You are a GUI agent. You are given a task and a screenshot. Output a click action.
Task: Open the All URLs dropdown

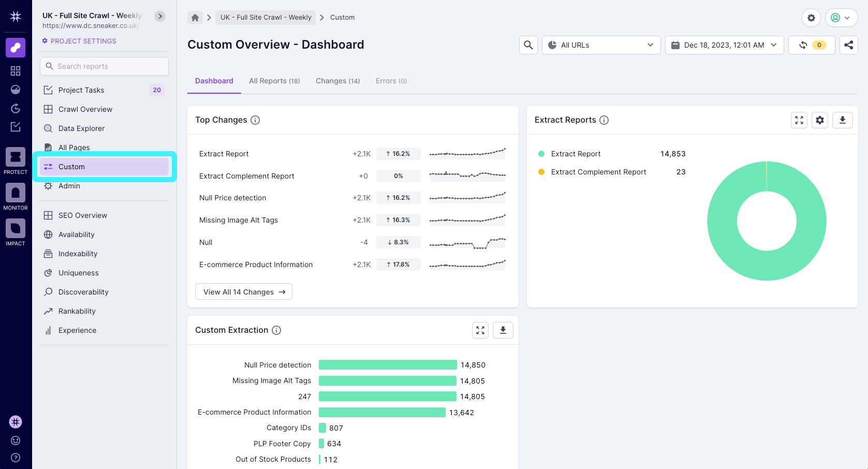click(601, 45)
